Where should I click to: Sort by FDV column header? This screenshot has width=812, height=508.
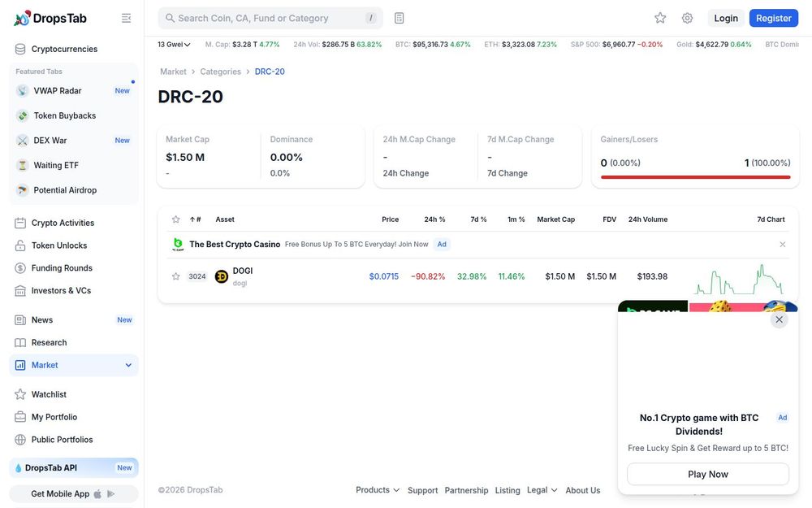click(x=610, y=219)
